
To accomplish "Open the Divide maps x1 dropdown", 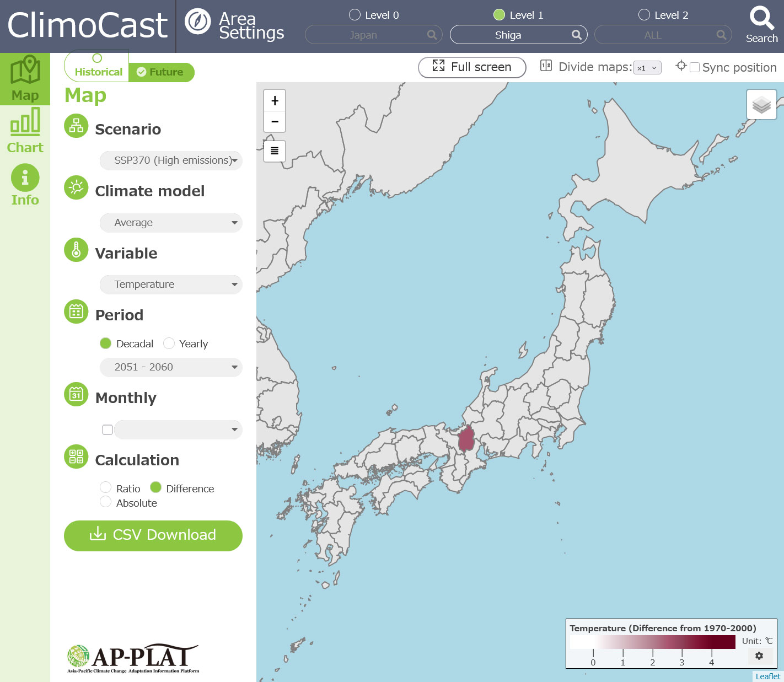I will tap(647, 68).
